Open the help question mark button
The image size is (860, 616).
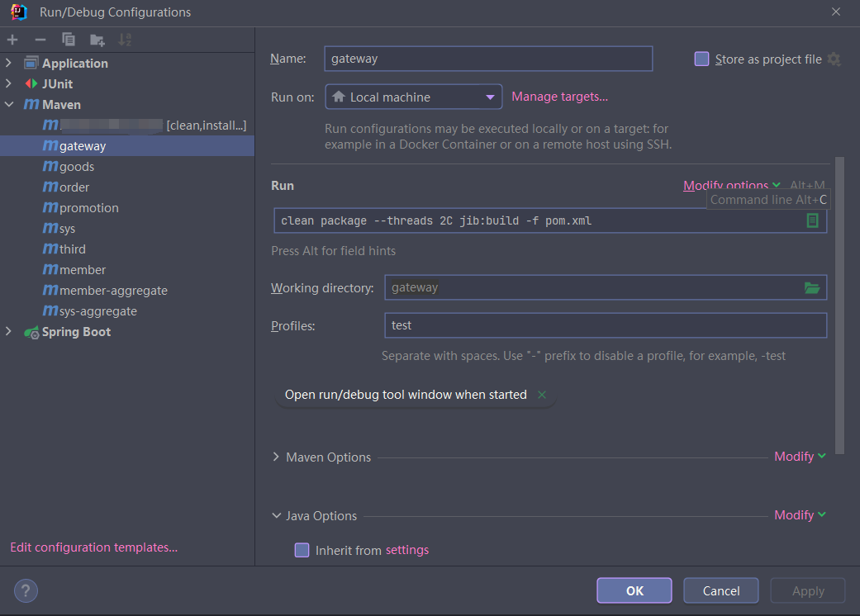point(26,590)
